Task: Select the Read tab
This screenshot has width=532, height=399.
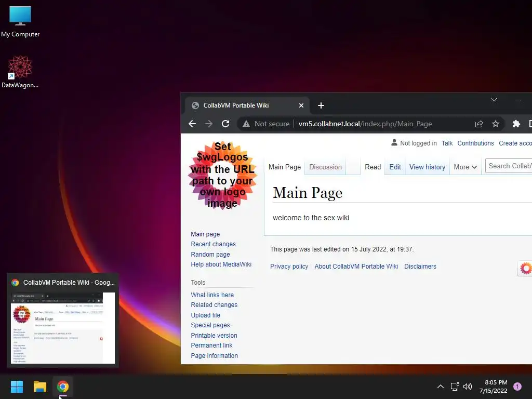Action: (373, 167)
